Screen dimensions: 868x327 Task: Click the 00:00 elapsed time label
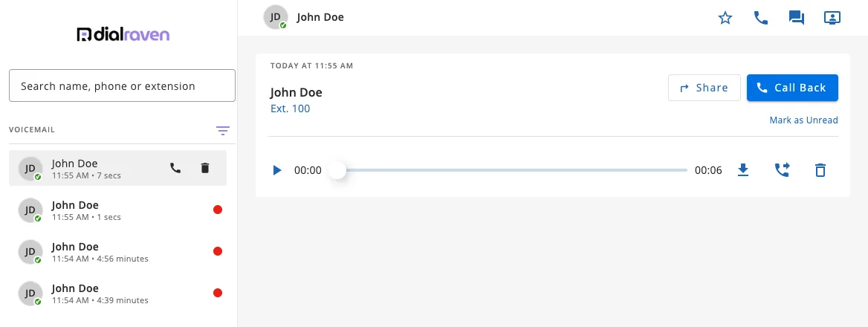tap(308, 170)
